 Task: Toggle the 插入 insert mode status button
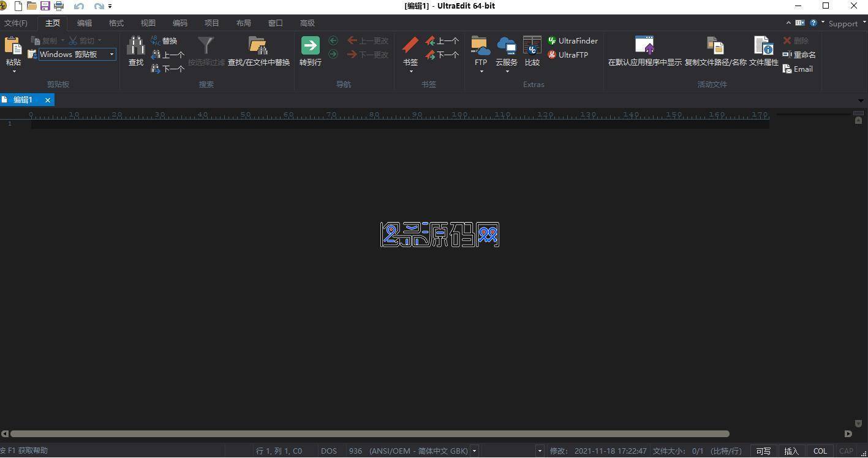[x=791, y=451]
